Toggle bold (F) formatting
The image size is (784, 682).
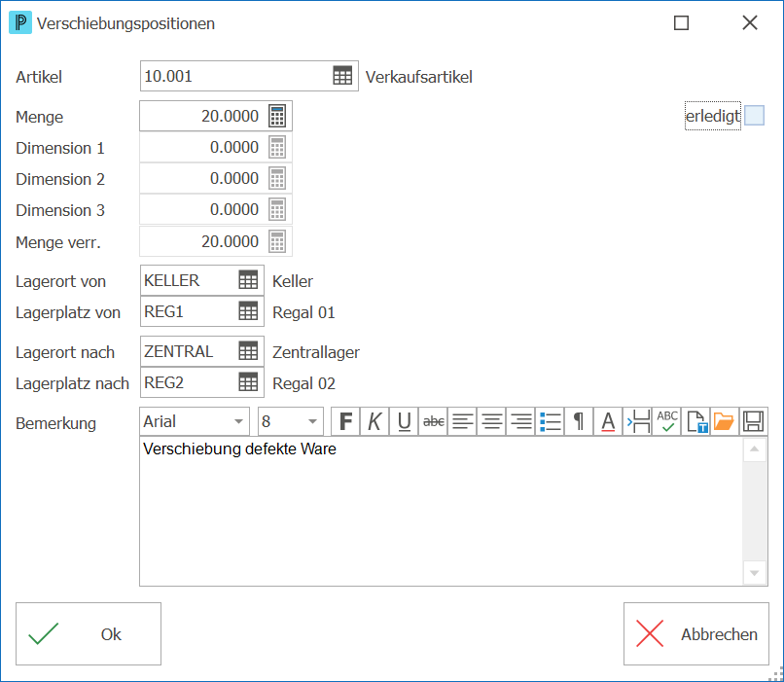tap(345, 421)
